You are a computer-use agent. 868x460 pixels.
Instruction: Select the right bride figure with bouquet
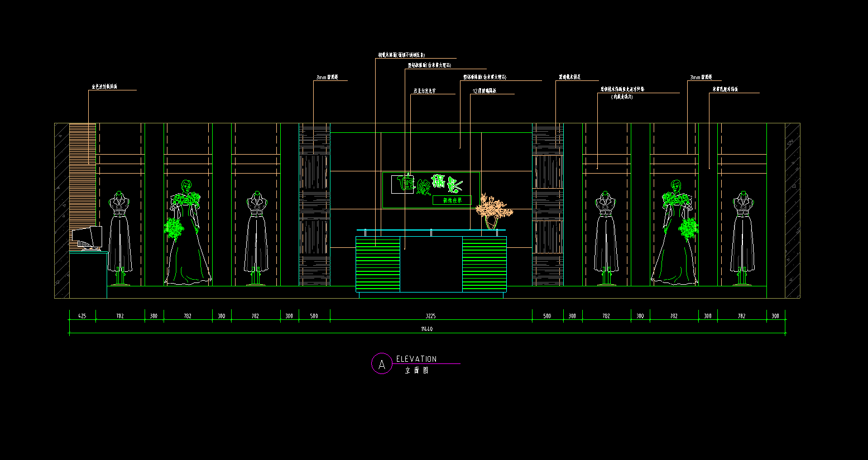[x=674, y=232]
